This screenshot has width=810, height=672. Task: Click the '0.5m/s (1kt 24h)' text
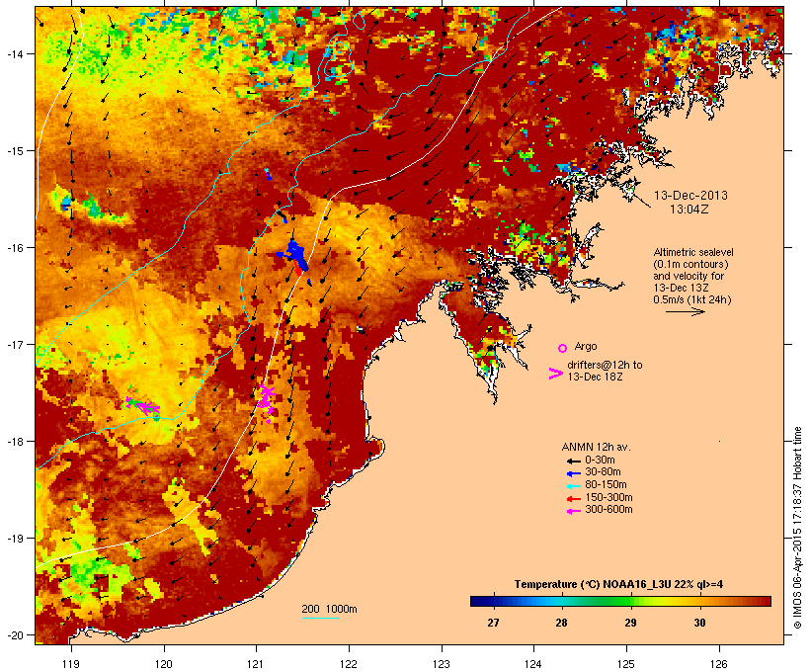tap(692, 299)
